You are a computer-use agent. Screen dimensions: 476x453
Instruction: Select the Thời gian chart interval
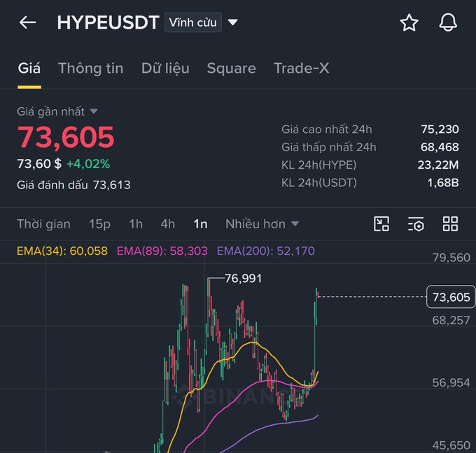(x=43, y=224)
